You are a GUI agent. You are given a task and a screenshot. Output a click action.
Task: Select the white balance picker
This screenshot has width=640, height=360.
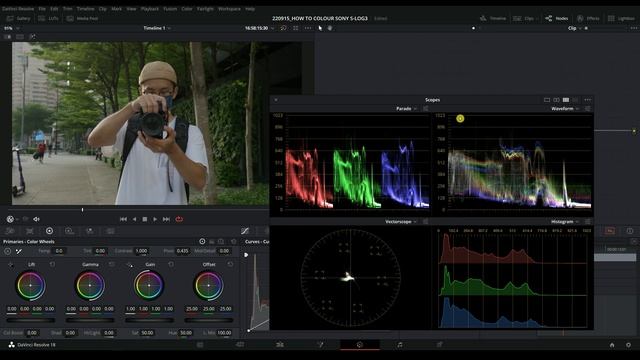pyautogui.click(x=19, y=251)
